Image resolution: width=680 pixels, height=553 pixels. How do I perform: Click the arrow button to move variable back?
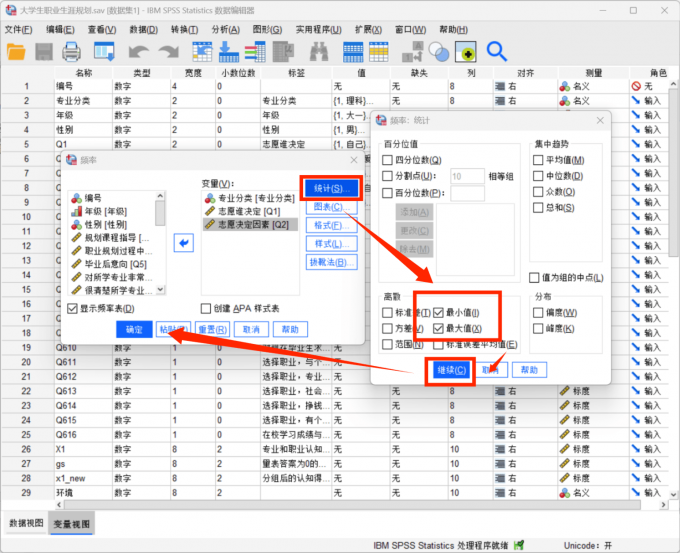point(183,243)
